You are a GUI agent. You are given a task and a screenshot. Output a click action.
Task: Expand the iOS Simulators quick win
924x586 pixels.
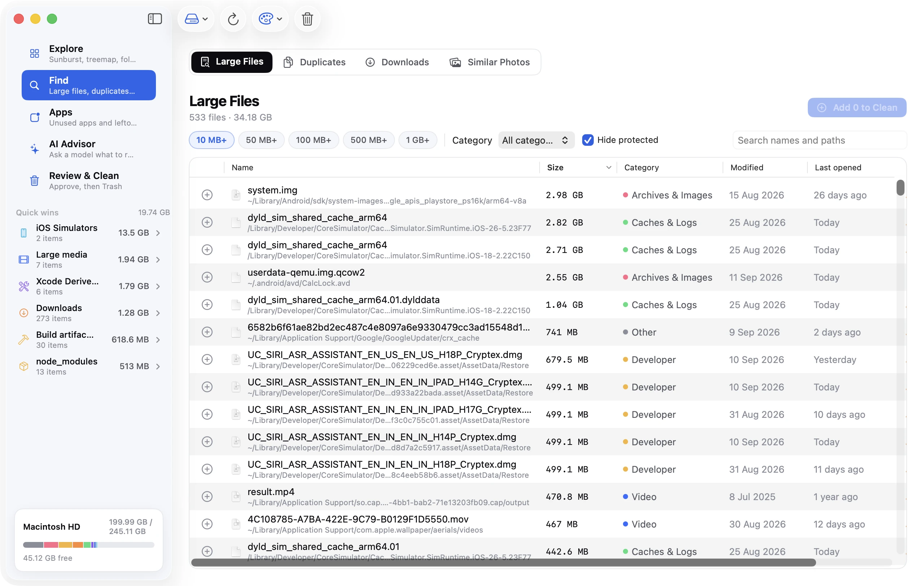(x=158, y=233)
